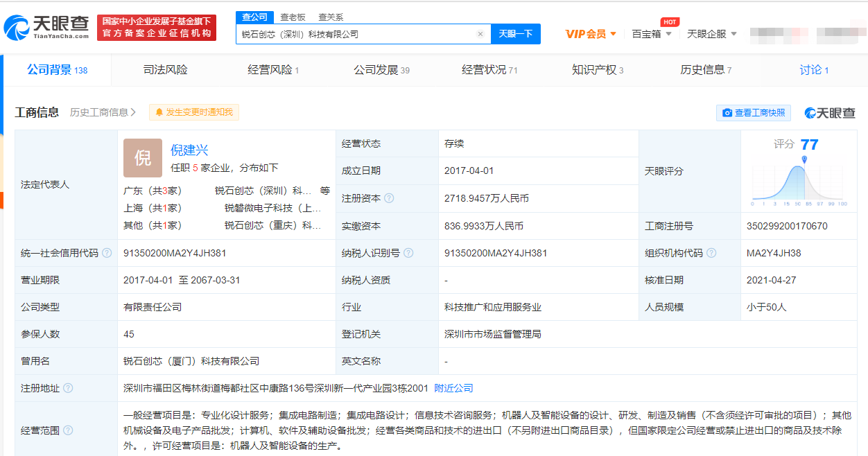This screenshot has width=868, height=456.
Task: Click the 查看工商快照 button
Action: coord(754,113)
